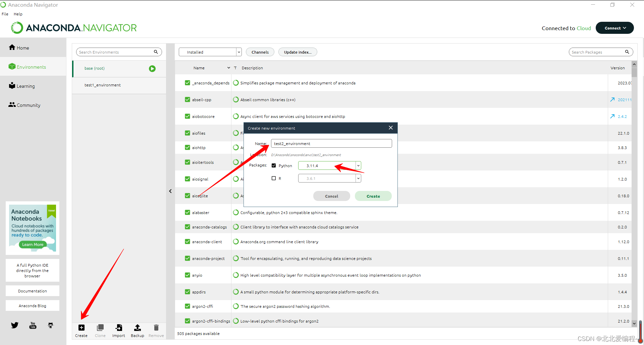Click appdirs package status circle icon
The image size is (644, 345).
pyautogui.click(x=236, y=292)
